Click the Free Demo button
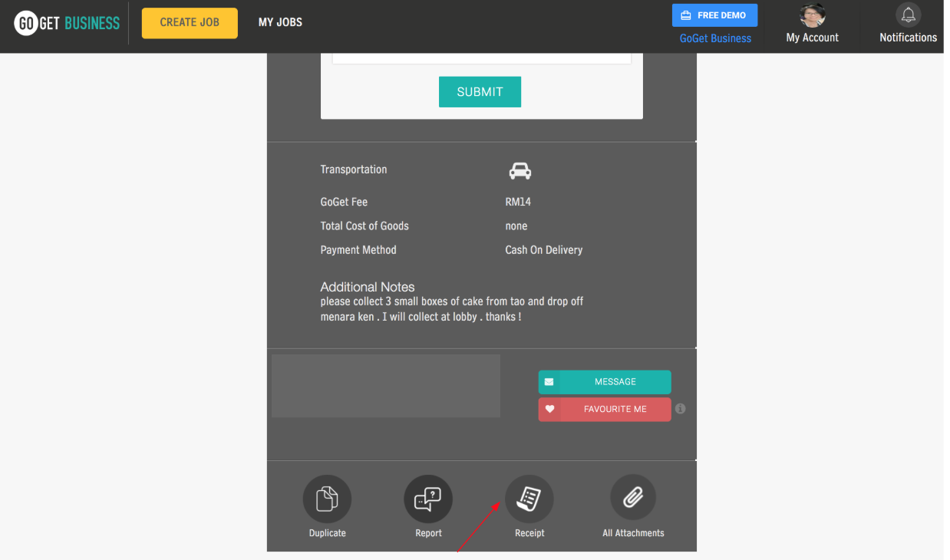This screenshot has height=560, width=950. point(714,15)
